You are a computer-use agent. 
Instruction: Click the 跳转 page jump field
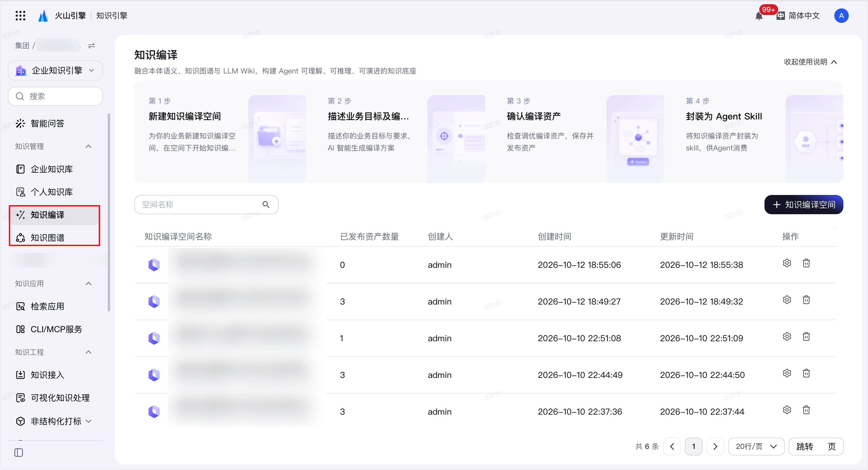[x=816, y=447]
